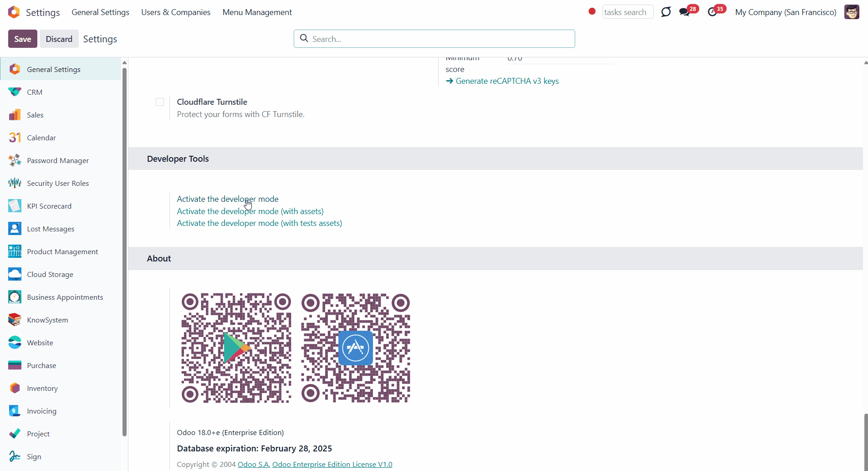
Task: Open Project settings icon in sidebar
Action: (15, 434)
